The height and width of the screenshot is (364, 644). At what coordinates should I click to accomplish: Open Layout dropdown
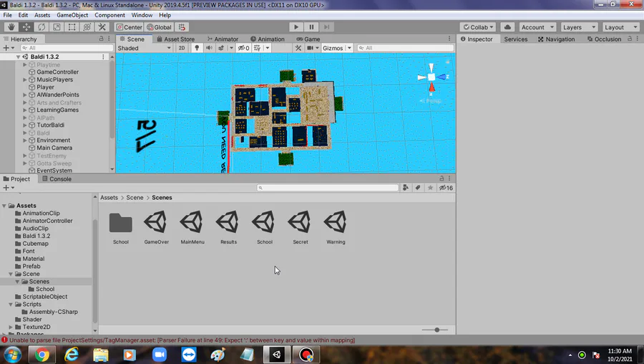tap(621, 27)
